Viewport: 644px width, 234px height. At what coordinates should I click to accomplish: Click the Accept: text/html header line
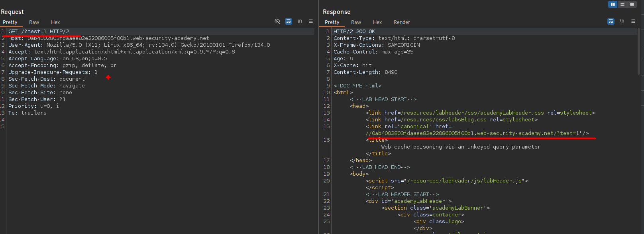[x=122, y=52]
